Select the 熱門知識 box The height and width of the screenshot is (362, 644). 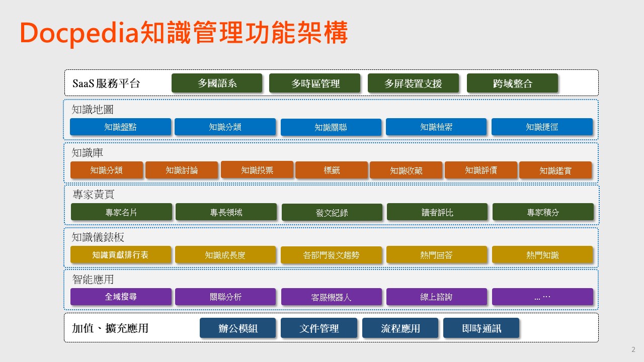pyautogui.click(x=542, y=254)
